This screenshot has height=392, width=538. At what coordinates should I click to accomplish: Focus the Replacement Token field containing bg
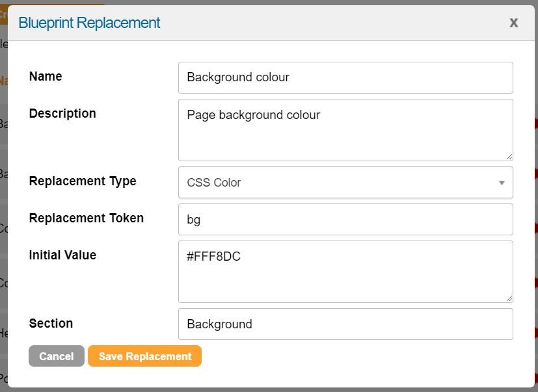click(x=345, y=220)
